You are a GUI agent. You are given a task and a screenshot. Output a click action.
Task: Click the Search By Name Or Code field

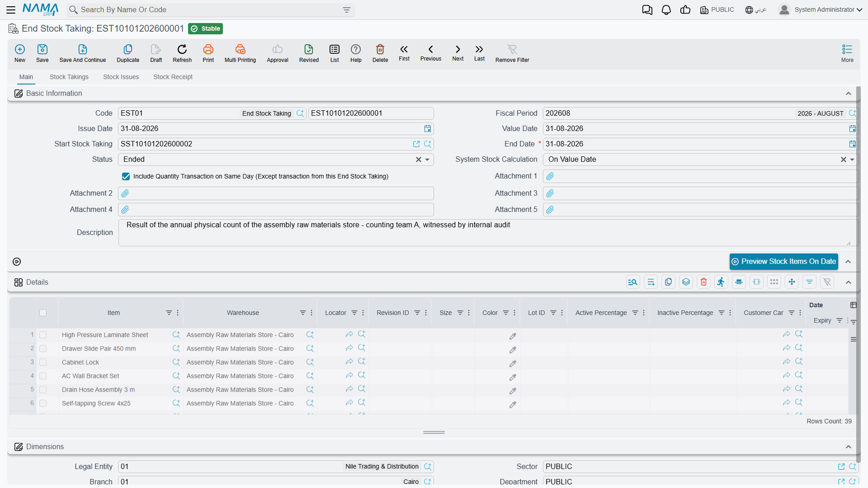click(x=210, y=10)
